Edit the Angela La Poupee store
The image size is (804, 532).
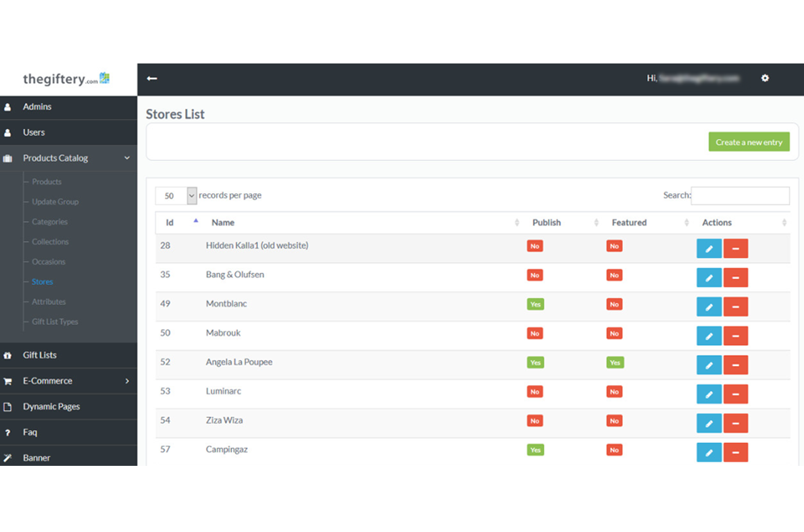click(709, 365)
